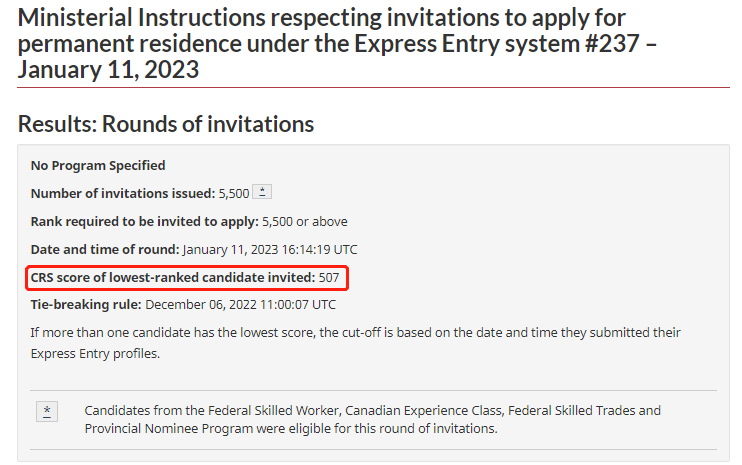Image resolution: width=742 pixels, height=465 pixels.
Task: Click the '5,500 or above' rank value
Action: click(x=305, y=221)
